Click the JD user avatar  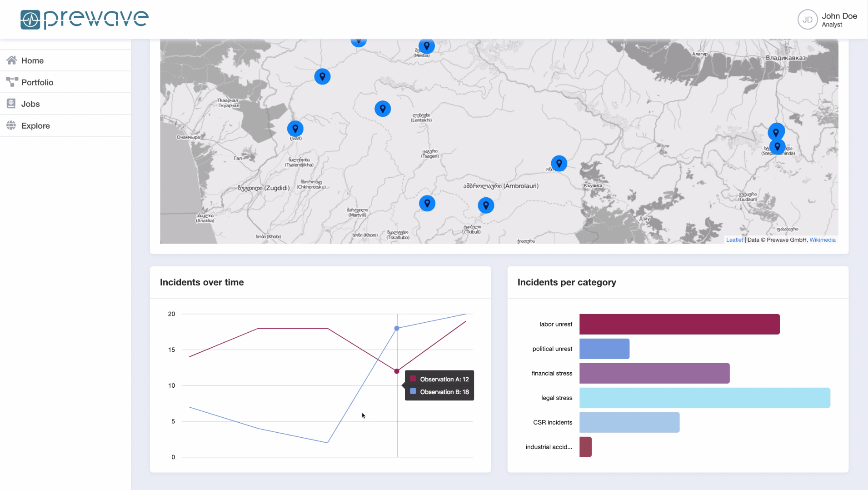(807, 20)
